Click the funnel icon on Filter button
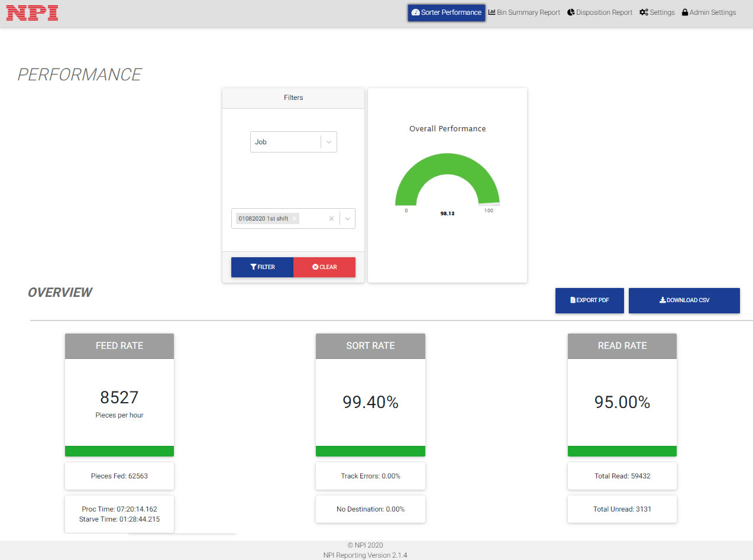Image resolution: width=753 pixels, height=560 pixels. point(253,267)
